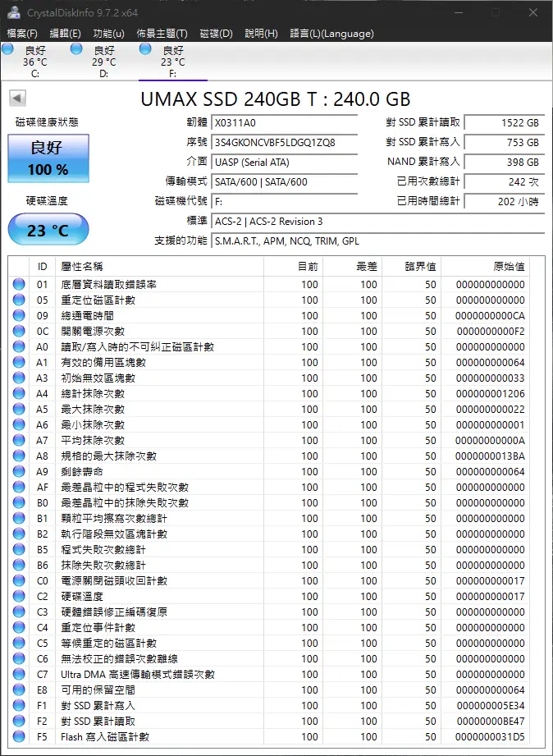Viewport: 553px width, 756px height.
Task: Click the 屬性名稱 column header
Action: 82,267
